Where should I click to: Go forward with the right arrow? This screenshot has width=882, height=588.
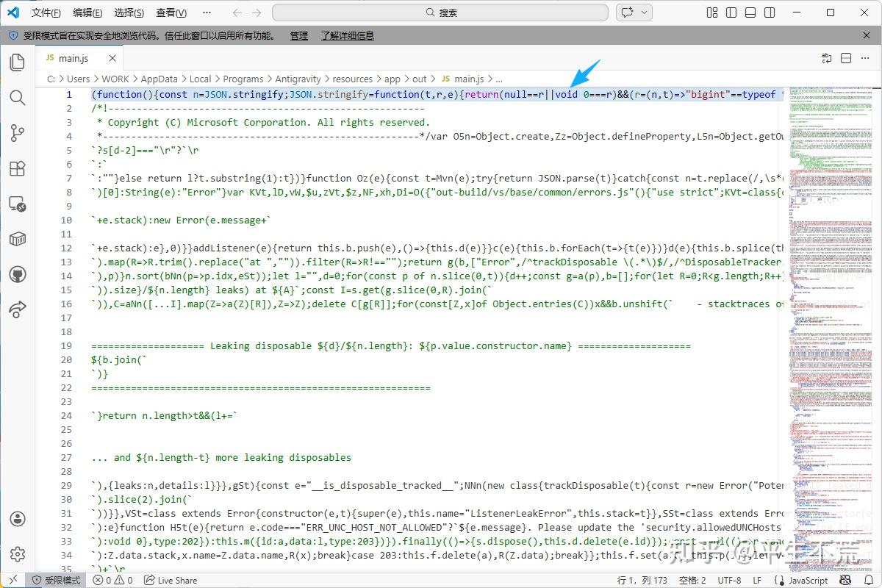coord(256,12)
